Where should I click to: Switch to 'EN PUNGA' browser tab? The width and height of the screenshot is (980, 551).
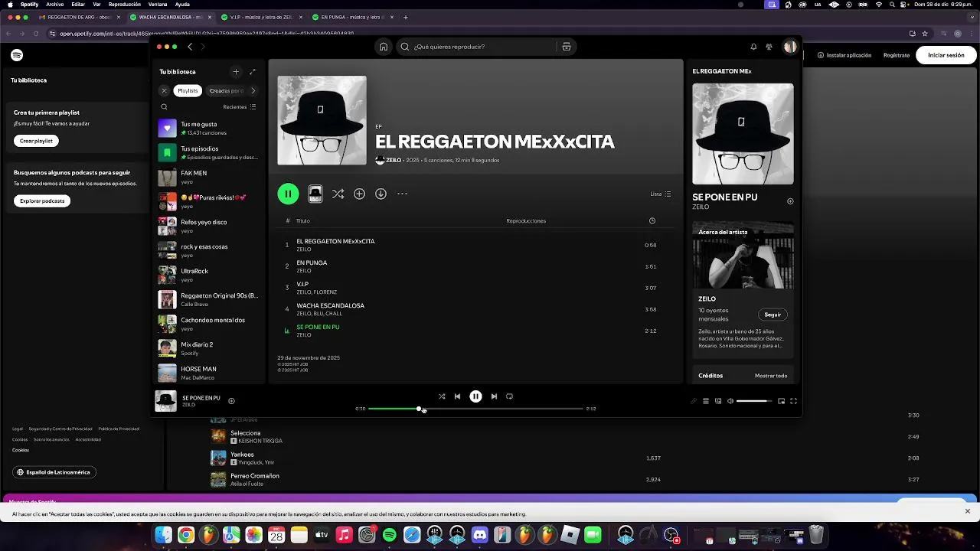pos(354,17)
